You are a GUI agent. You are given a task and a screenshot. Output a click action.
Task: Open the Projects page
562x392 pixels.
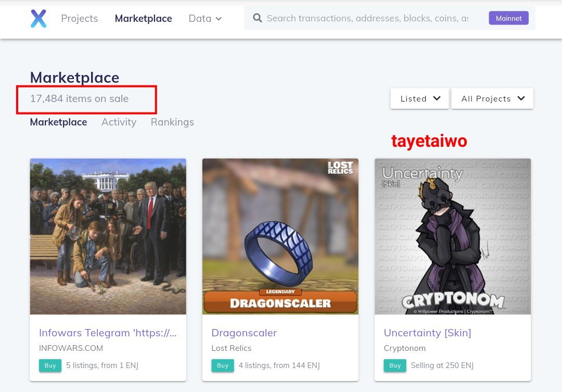[79, 18]
